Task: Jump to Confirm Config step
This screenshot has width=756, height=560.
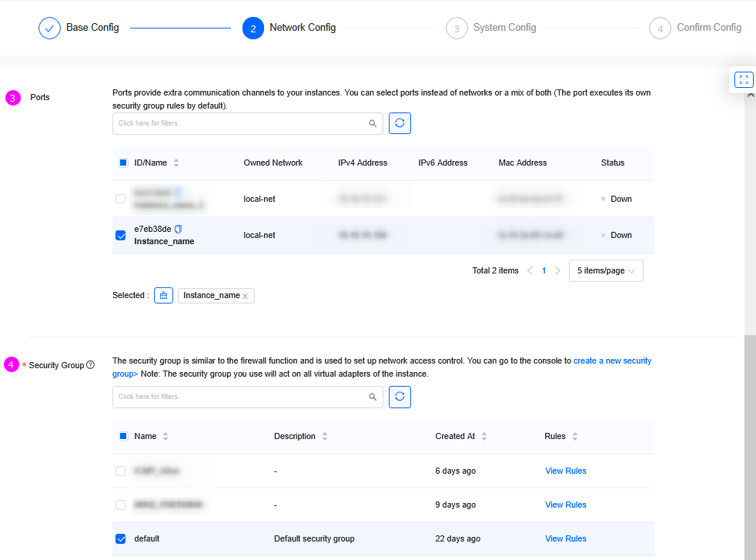Action: 695,28
